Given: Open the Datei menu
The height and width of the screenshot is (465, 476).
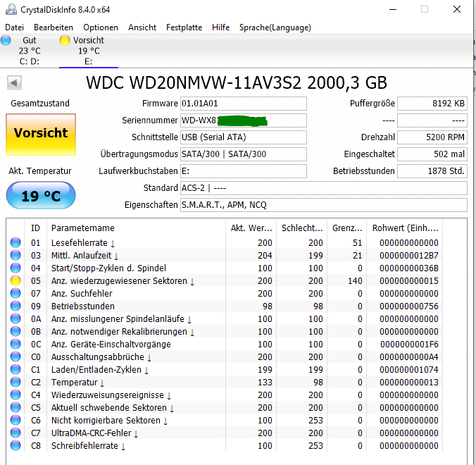Looking at the screenshot, I should coord(14,27).
